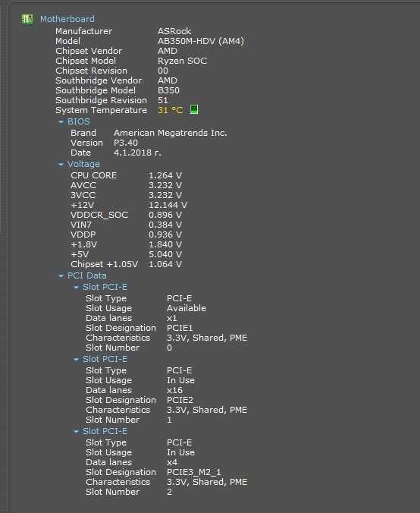Click the +1.8V voltage label

click(83, 244)
